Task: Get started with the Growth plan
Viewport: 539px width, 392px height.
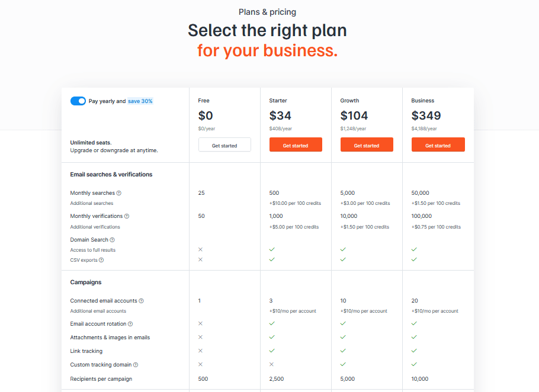Action: click(x=367, y=145)
